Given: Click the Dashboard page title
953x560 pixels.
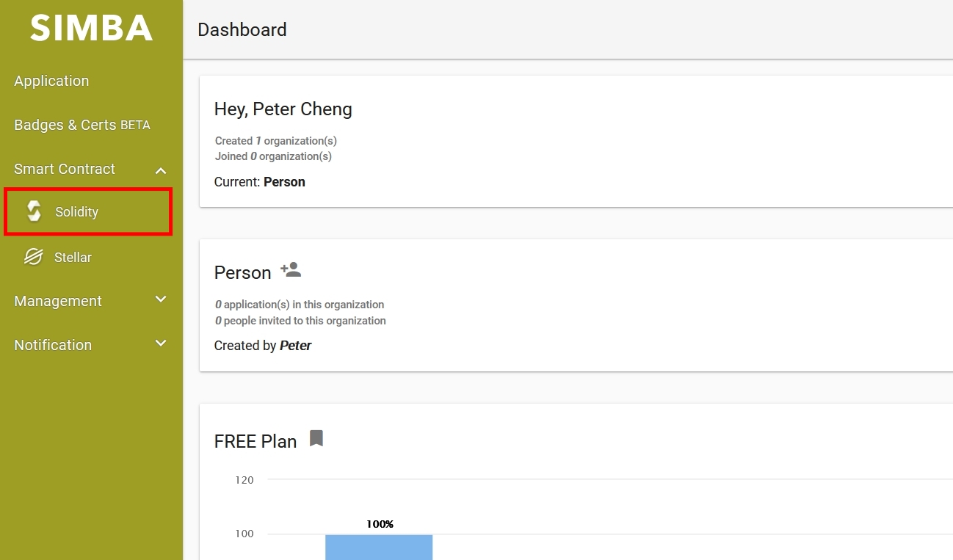Looking at the screenshot, I should 242,29.
